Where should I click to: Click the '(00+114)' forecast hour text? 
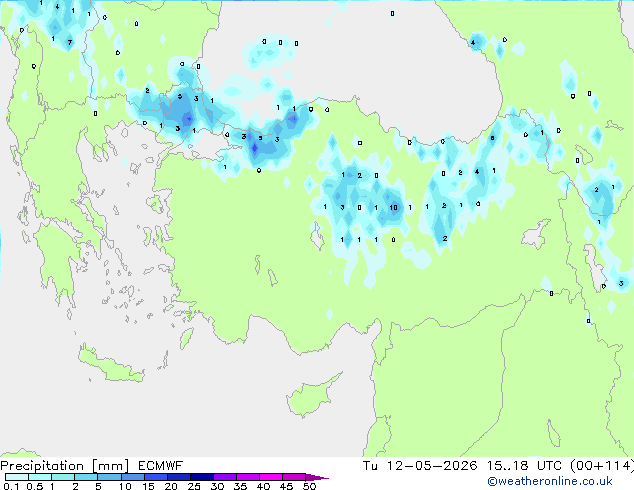pos(602,466)
